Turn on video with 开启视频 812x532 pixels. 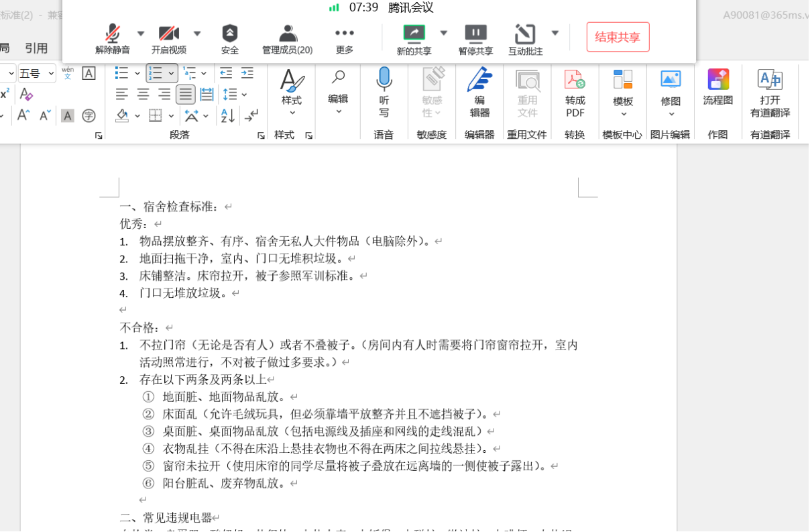168,39
